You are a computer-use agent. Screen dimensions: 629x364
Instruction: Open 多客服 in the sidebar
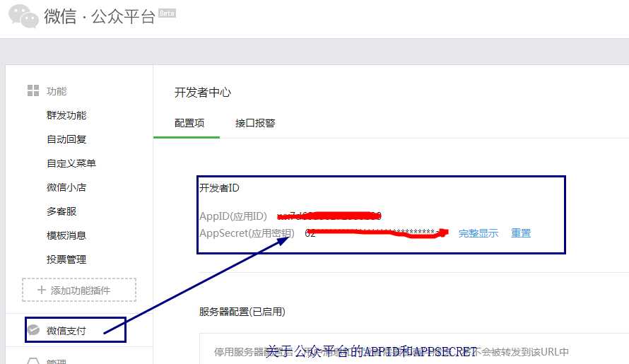(61, 211)
